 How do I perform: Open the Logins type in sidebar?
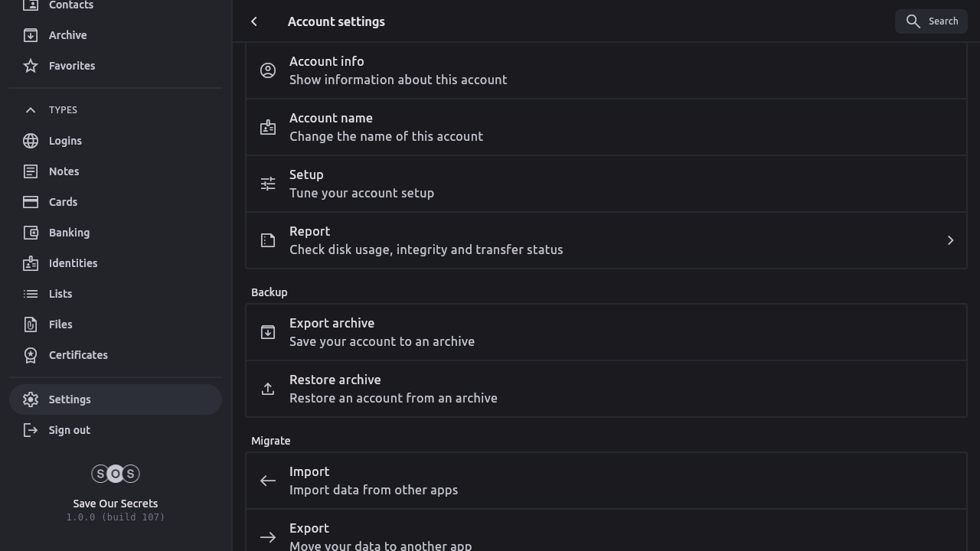coord(65,141)
